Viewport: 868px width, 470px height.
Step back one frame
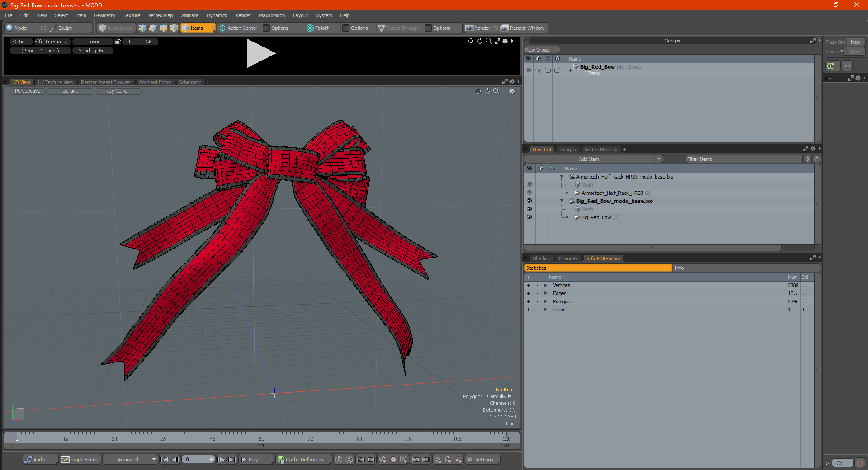click(x=175, y=460)
